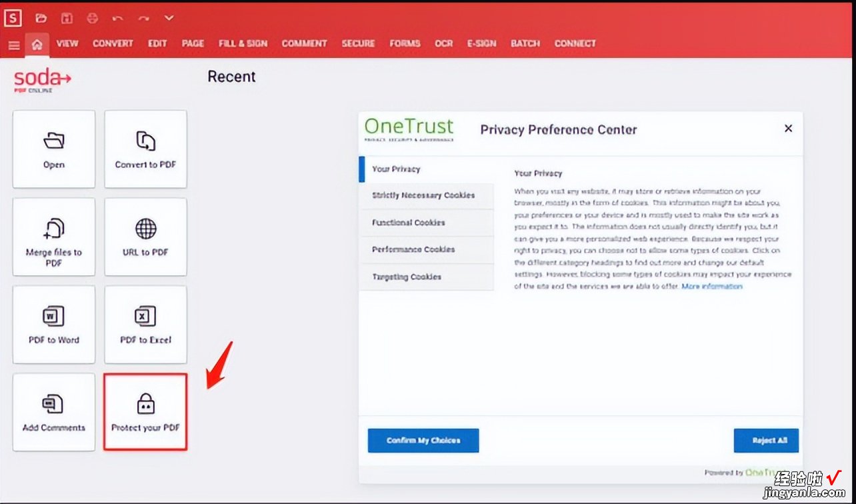856x504 pixels.
Task: Select Functional Cookies category
Action: coord(427,223)
